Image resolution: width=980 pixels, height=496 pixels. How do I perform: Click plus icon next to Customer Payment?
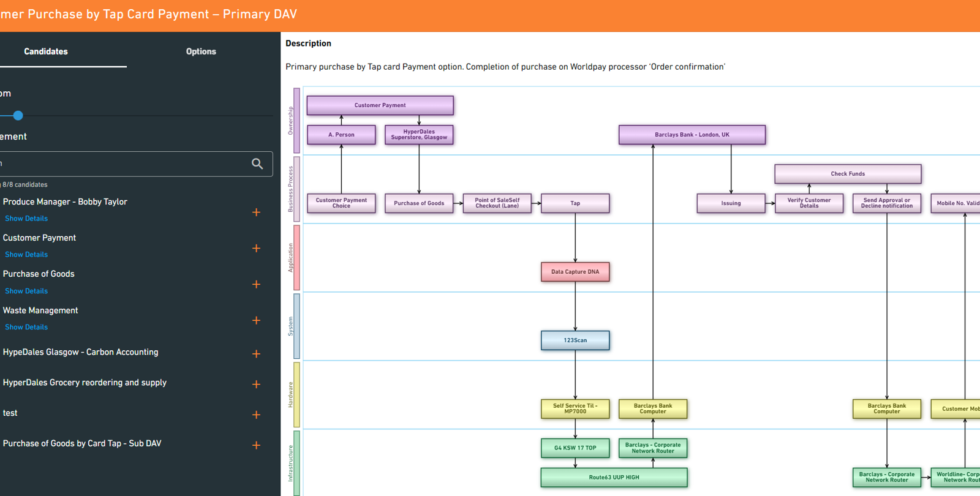pyautogui.click(x=256, y=249)
